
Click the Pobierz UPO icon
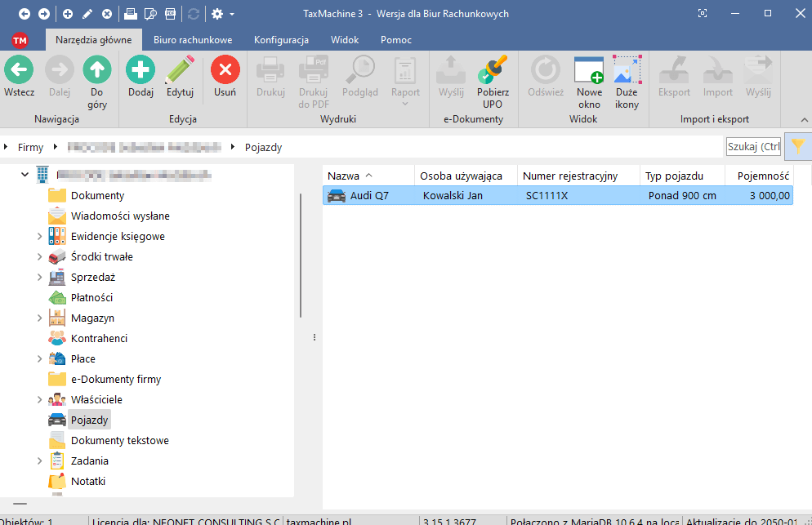493,71
